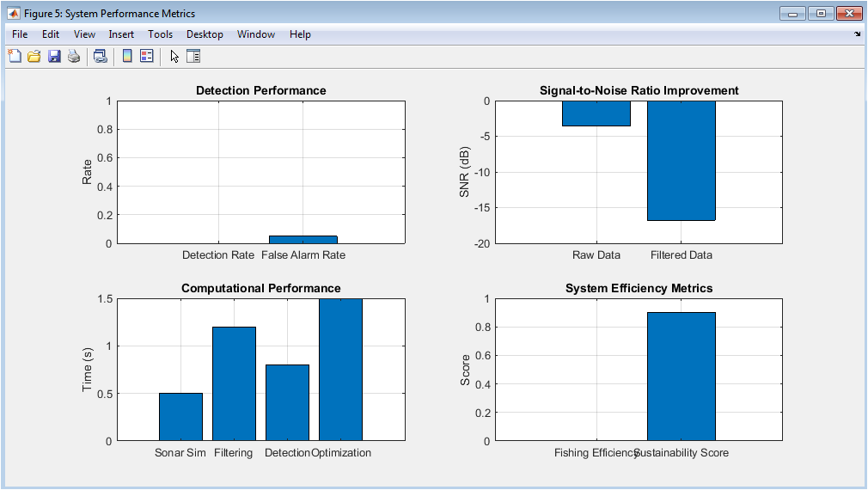The image size is (868, 490).
Task: Toggle the Edit Plot arrow tool
Action: [174, 57]
